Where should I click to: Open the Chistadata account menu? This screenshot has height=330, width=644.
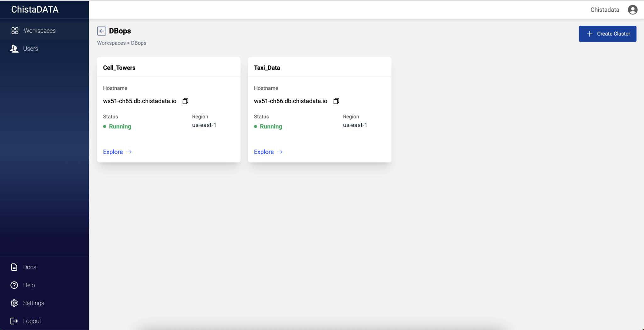click(604, 9)
